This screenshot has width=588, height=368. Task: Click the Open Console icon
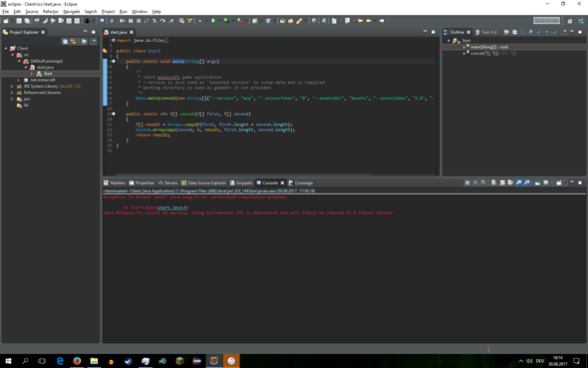coord(559,183)
